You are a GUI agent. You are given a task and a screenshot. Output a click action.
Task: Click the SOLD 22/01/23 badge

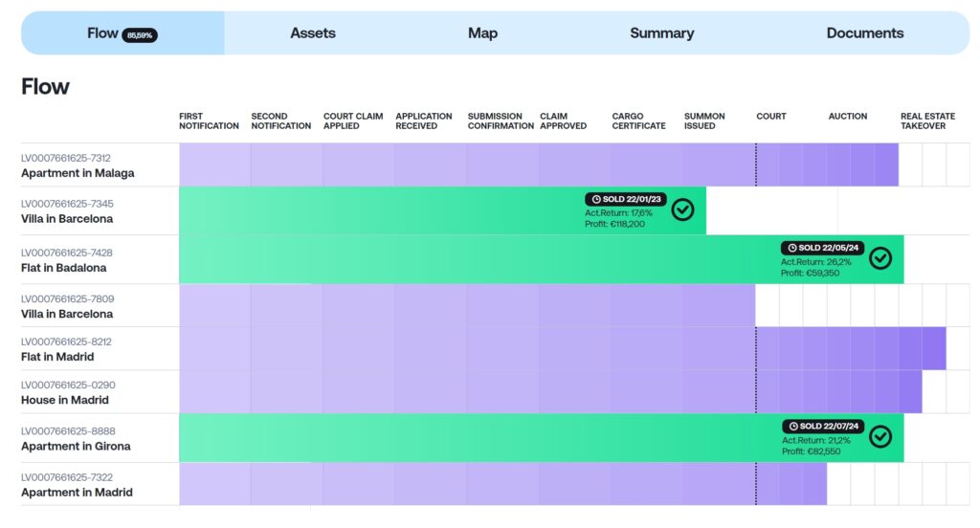(626, 199)
